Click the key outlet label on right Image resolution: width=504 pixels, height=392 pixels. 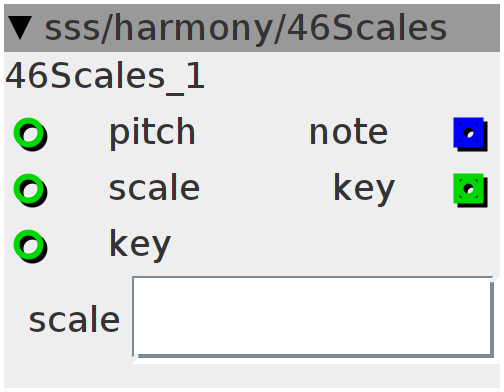(364, 189)
